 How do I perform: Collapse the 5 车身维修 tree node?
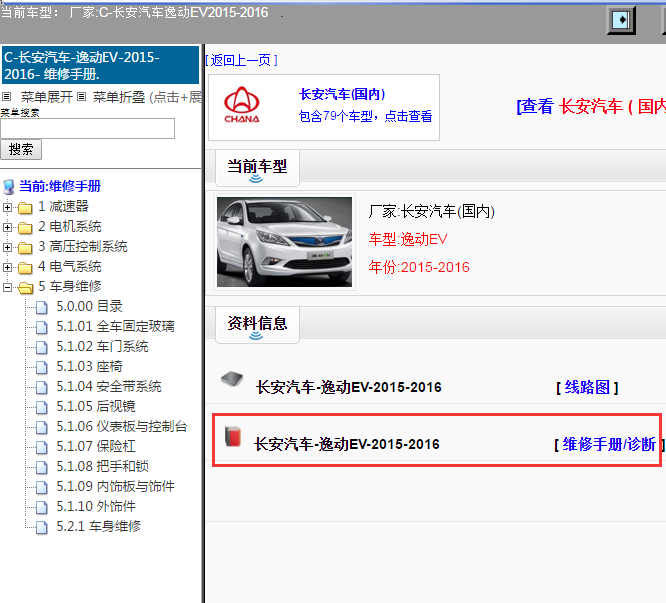[x=7, y=287]
